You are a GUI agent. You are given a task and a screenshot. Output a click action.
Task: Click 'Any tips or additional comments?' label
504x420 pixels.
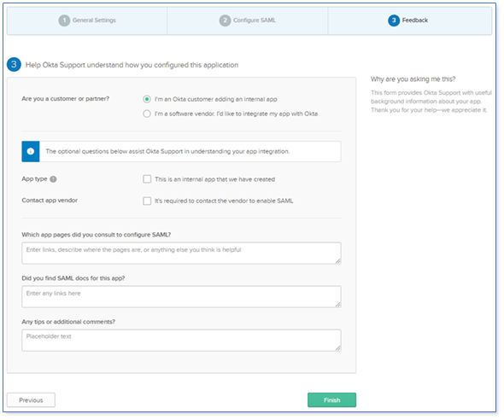coord(68,322)
